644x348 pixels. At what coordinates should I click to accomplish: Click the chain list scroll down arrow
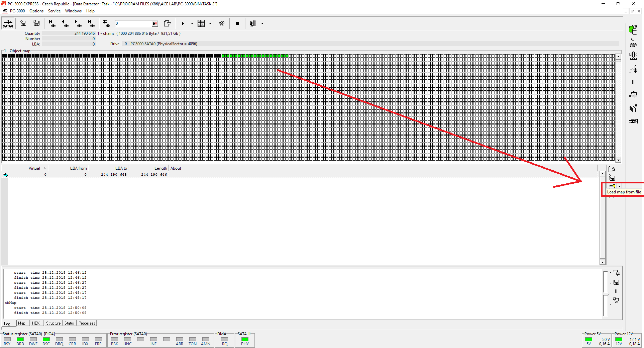[603, 262]
